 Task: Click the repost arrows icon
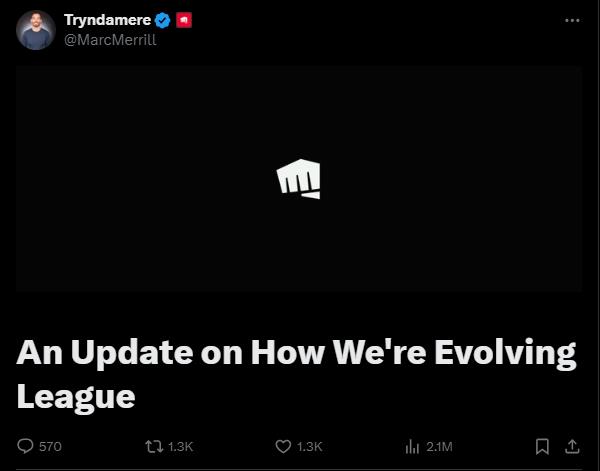point(154,447)
